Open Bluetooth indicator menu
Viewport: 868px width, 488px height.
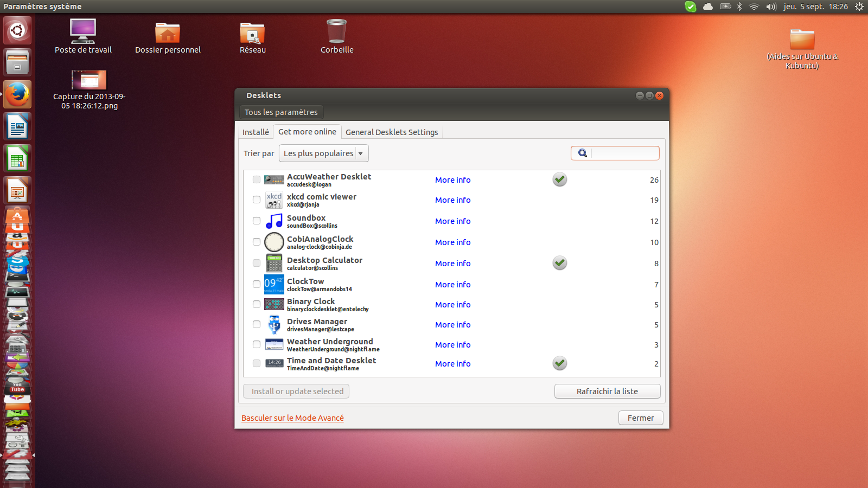[739, 7]
